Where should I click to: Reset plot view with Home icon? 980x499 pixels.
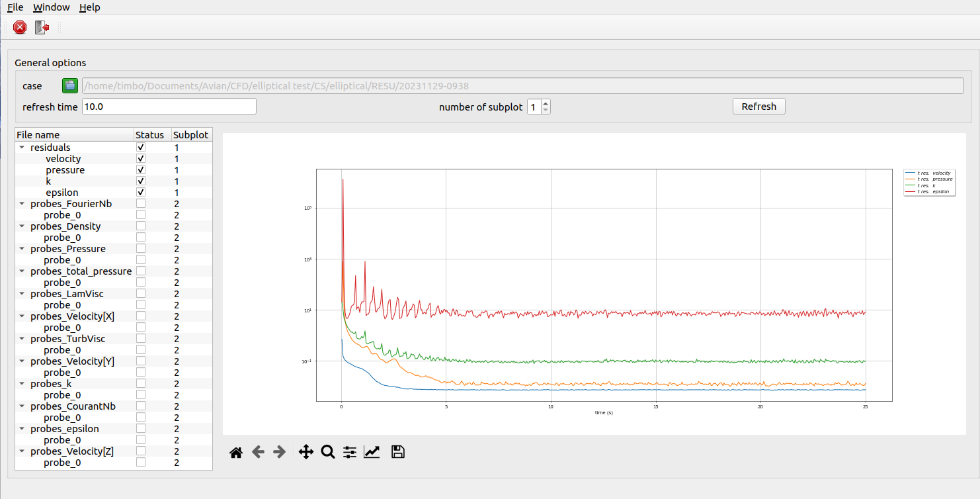point(236,453)
